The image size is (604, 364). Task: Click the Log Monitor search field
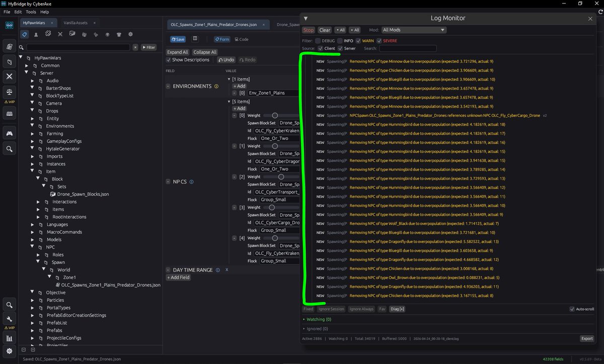408,48
